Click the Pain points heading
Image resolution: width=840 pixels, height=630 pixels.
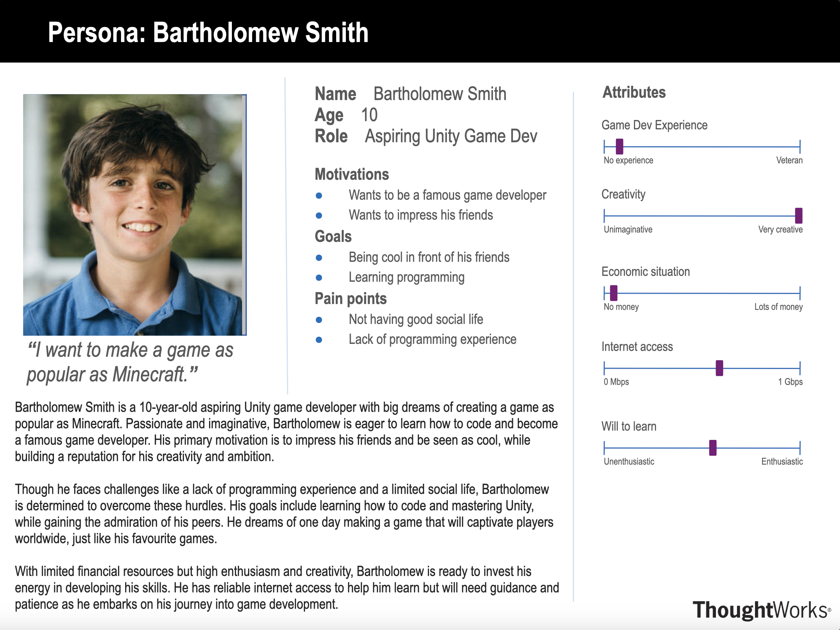[x=350, y=298]
